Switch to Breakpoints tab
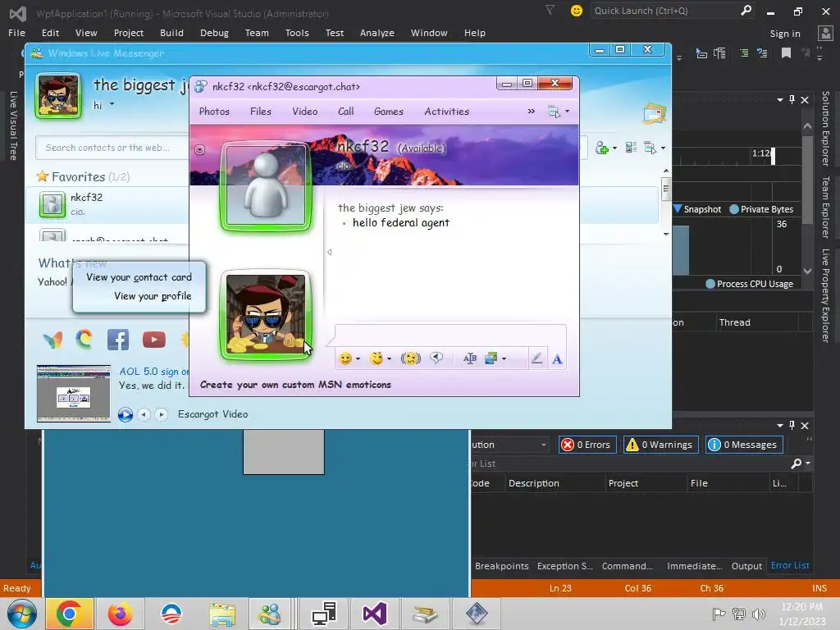Screen dimensions: 840x630 tap(501, 566)
